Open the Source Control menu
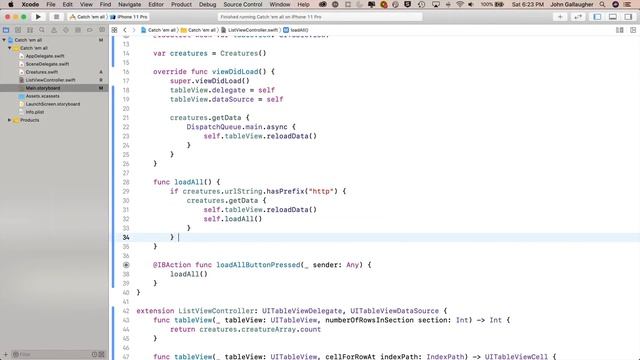Screen dimensions: 640x360 tap(243, 4)
